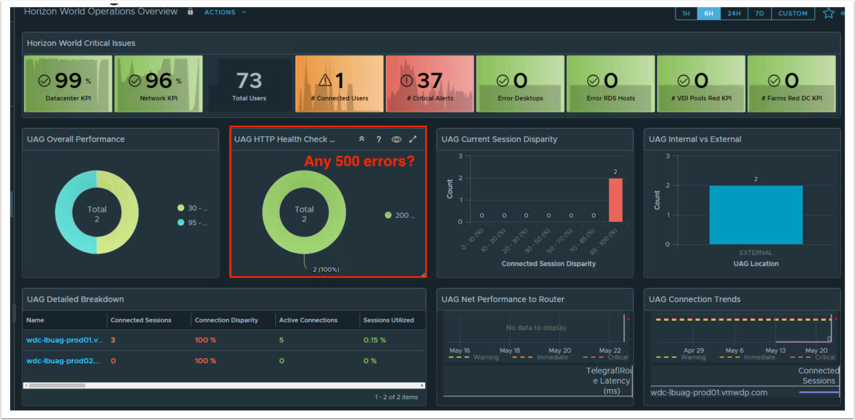Choose the 7D time range

pyautogui.click(x=759, y=14)
